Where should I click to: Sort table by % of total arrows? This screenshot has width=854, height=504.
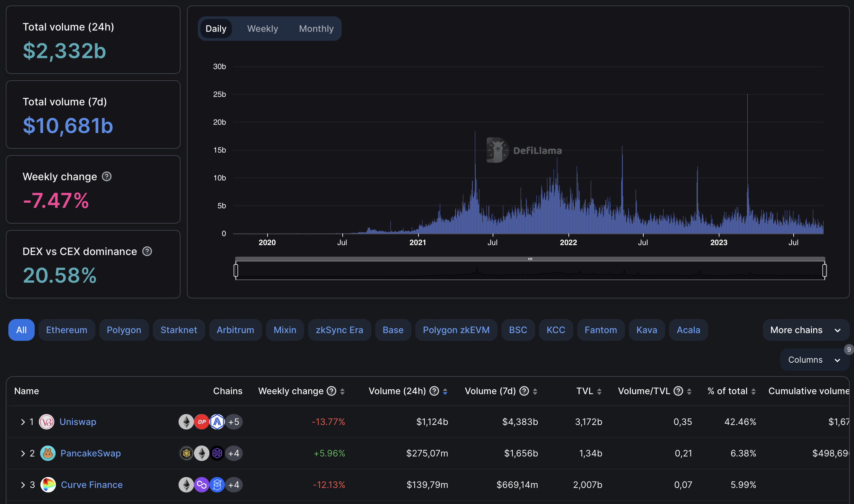coord(753,392)
